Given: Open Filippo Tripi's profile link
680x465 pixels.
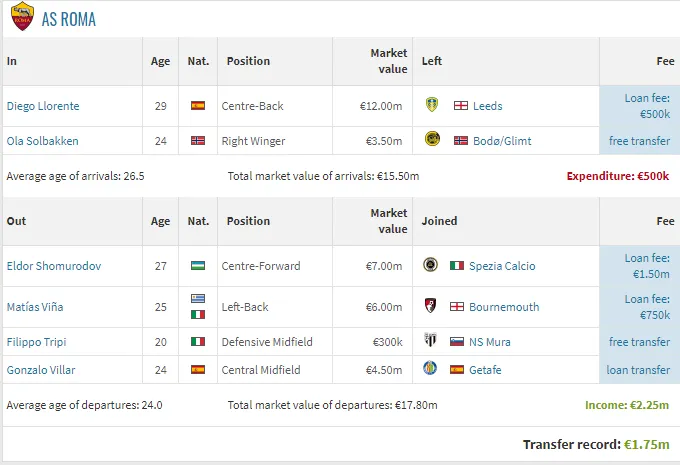Looking at the screenshot, I should [36, 342].
